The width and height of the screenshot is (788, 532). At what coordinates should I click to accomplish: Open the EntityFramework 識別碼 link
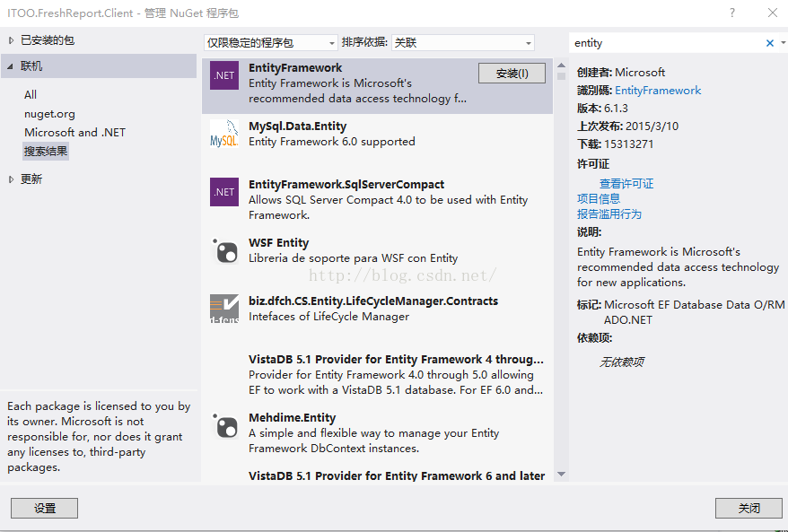click(658, 91)
